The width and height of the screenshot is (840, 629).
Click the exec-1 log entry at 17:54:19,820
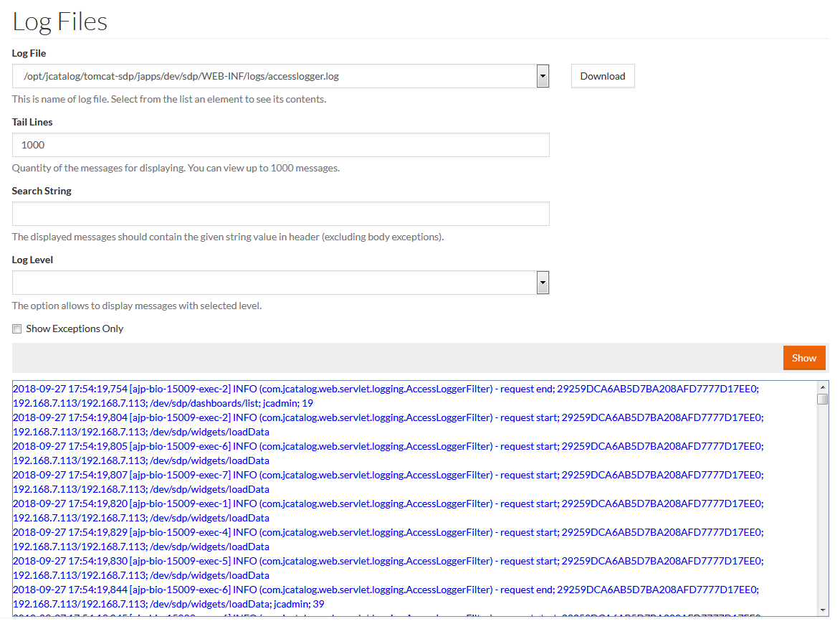(387, 511)
